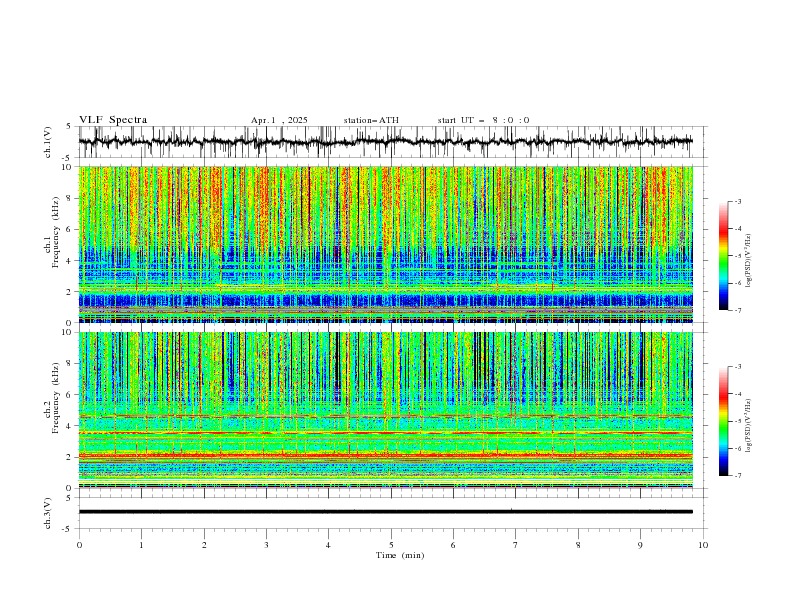Viewport: 792px width, 612px height.
Task: Click inside the ch.2 spectrogram panel
Action: (385, 410)
